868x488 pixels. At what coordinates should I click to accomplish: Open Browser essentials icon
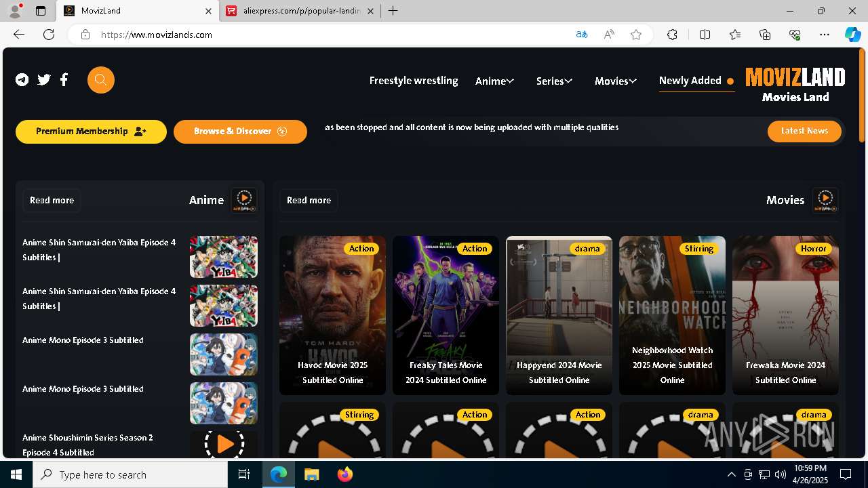[x=795, y=35]
